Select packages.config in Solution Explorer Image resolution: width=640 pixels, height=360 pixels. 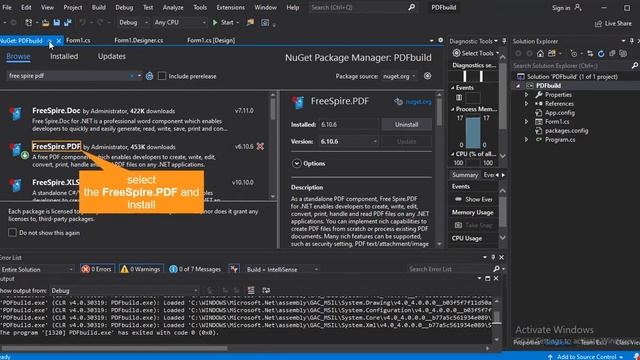pos(566,131)
